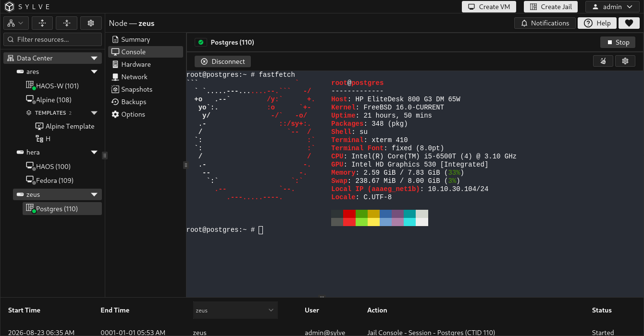Click the bright yellow palette swatch

pos(373,222)
